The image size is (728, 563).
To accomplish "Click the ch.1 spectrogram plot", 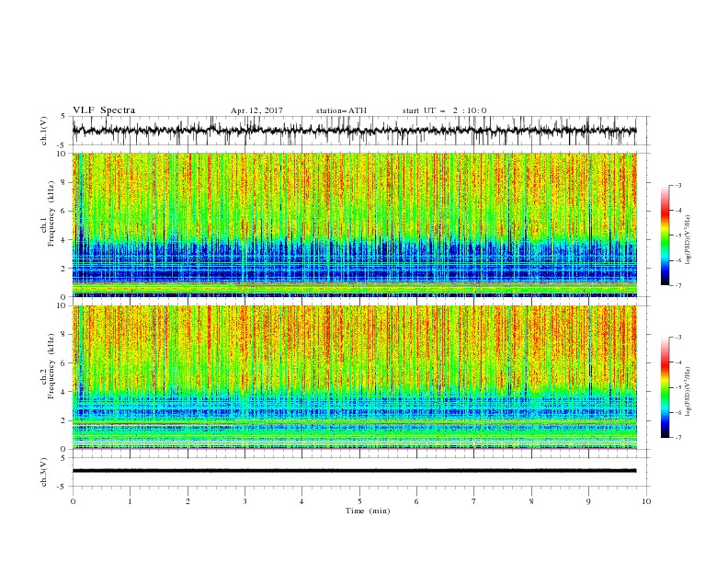I will click(x=354, y=224).
